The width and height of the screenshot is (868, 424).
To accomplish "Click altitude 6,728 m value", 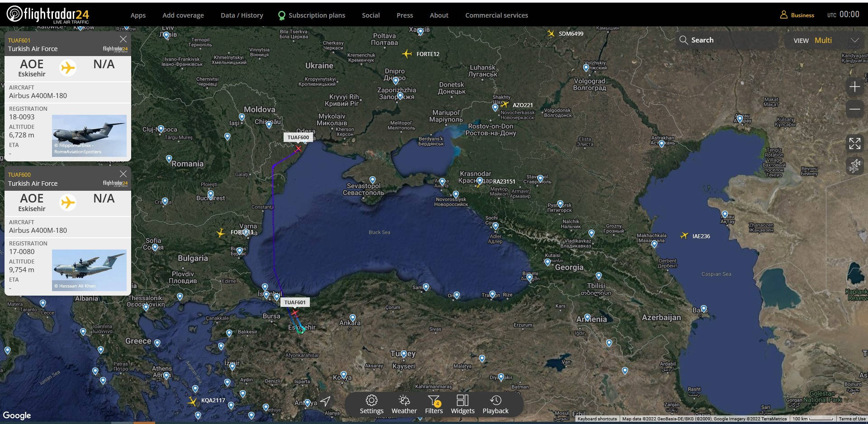I will 22,135.
